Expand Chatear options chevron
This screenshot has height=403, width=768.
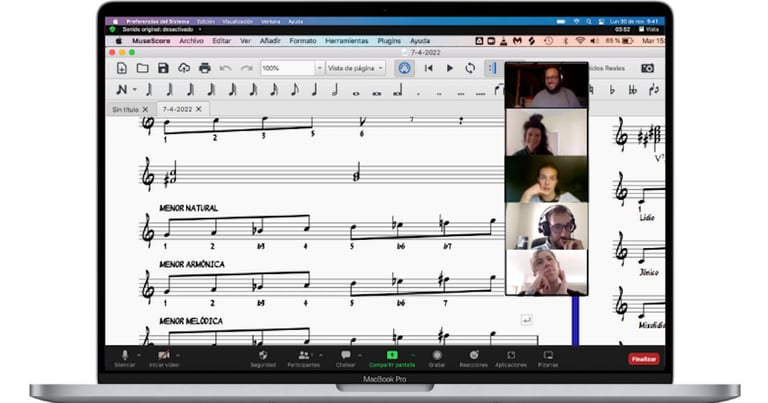[x=360, y=355]
